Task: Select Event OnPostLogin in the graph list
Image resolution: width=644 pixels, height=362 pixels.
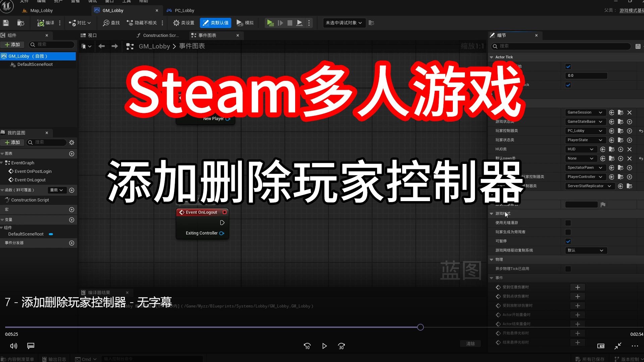Action: tap(33, 171)
